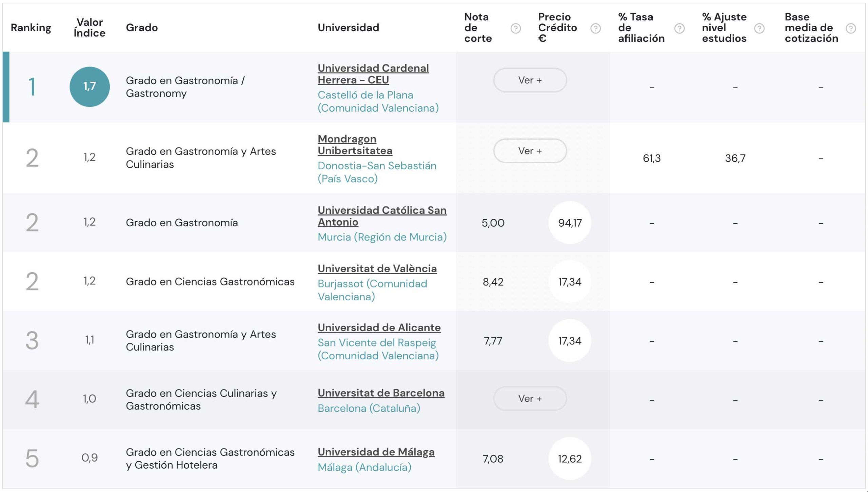The height and width of the screenshot is (492, 868).
Task: Click the 0,9 index value
Action: coord(90,458)
